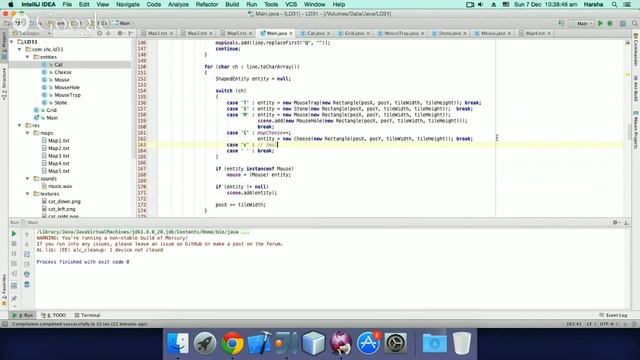Collapse the res folder node
The image size is (640, 360).
tap(20, 125)
